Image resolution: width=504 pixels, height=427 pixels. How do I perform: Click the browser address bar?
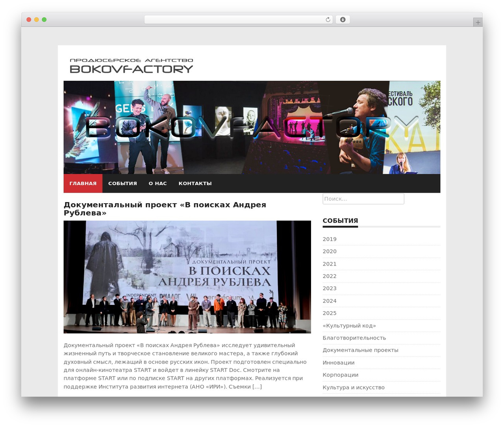(239, 20)
